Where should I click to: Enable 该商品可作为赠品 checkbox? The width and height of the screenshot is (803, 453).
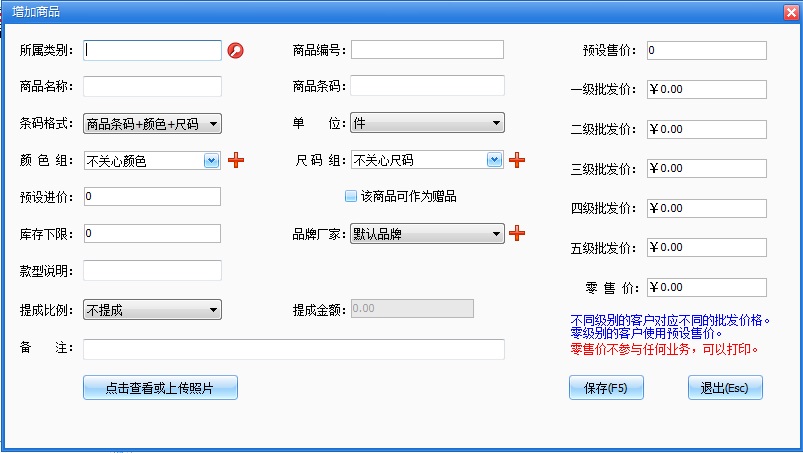tap(351, 197)
